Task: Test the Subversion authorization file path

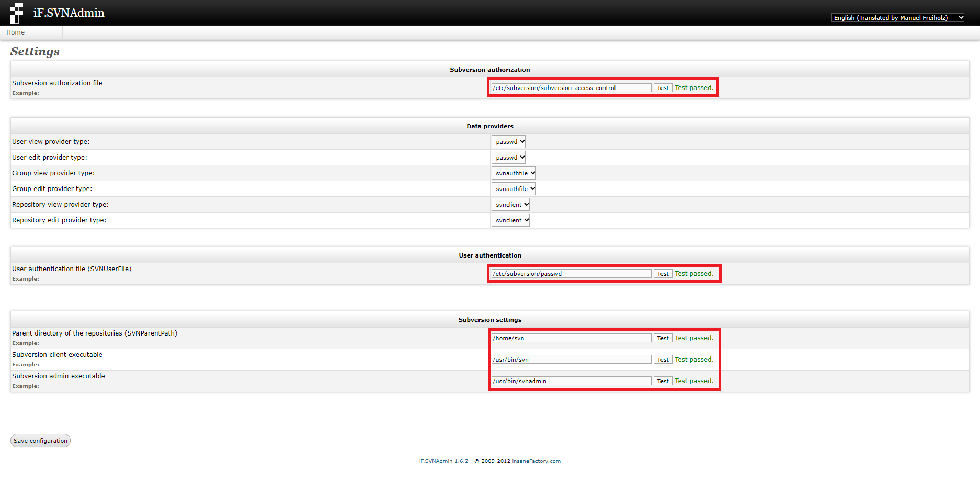Action: [x=663, y=88]
